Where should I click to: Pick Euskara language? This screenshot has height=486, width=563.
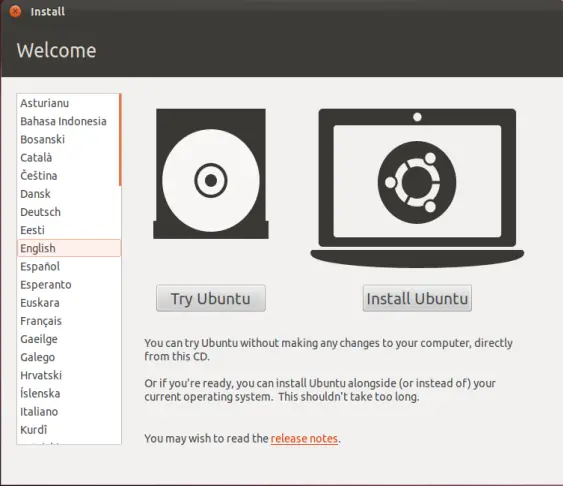pyautogui.click(x=68, y=303)
